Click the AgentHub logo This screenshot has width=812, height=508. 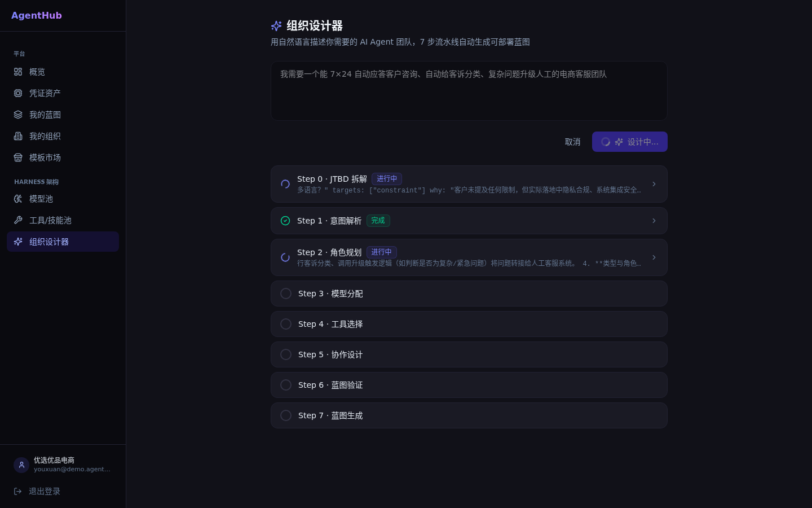37,15
